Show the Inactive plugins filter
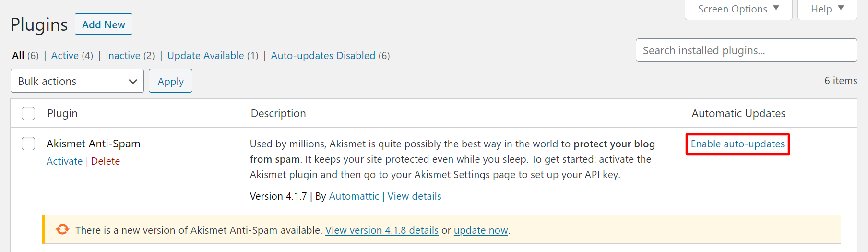Screen dimensions: 868x252 pyautogui.click(x=123, y=56)
